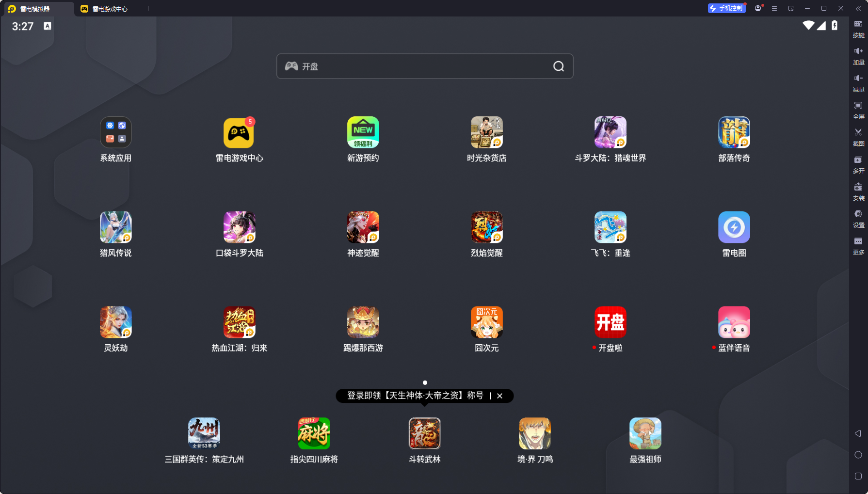Launch the 开盘啦 app

[610, 322]
